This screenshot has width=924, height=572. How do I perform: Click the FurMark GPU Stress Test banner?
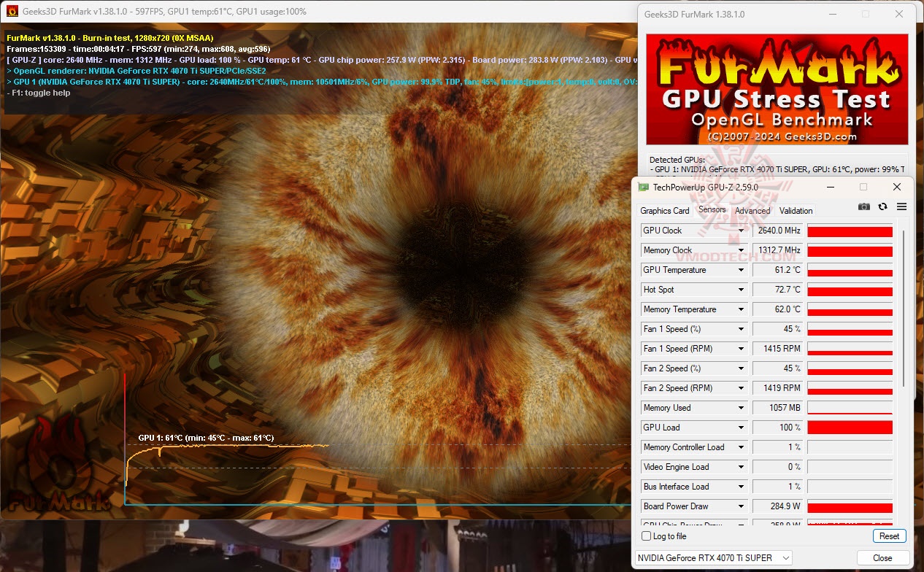click(777, 89)
